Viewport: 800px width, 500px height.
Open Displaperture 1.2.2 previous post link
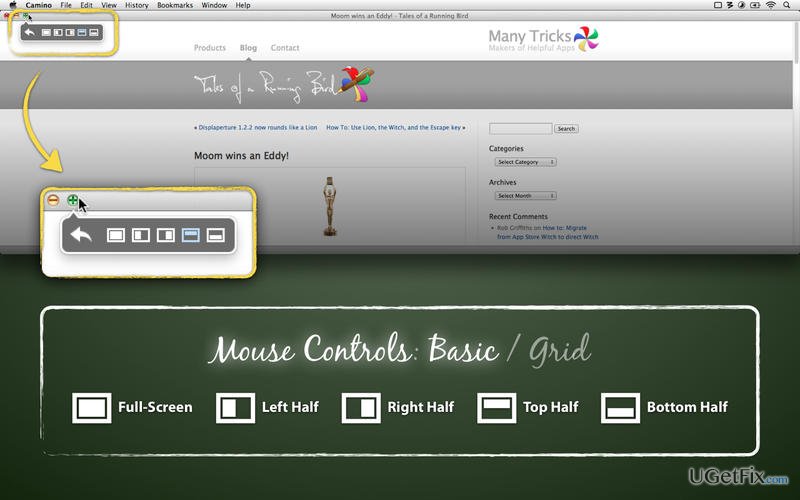tap(256, 128)
